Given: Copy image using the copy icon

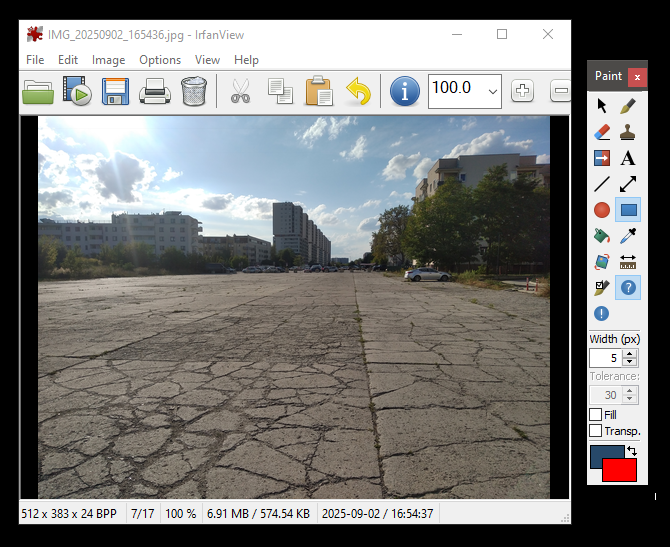Looking at the screenshot, I should click(x=280, y=91).
